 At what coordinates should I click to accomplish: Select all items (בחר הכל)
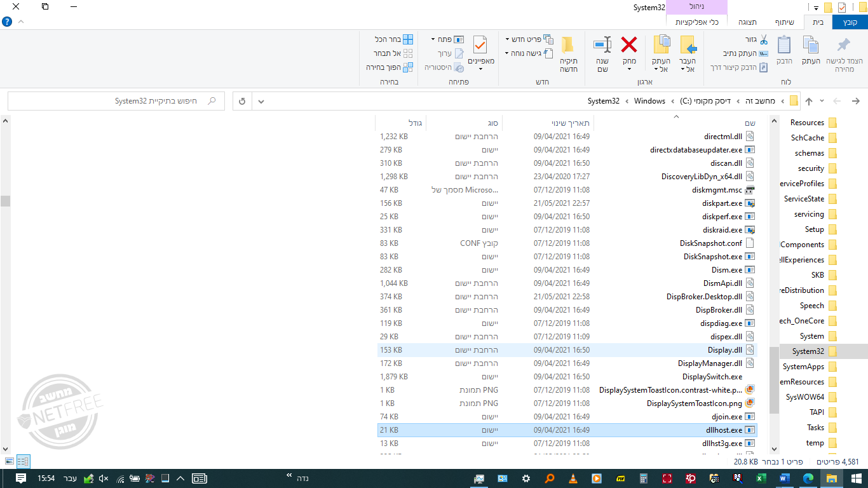pyautogui.click(x=394, y=39)
